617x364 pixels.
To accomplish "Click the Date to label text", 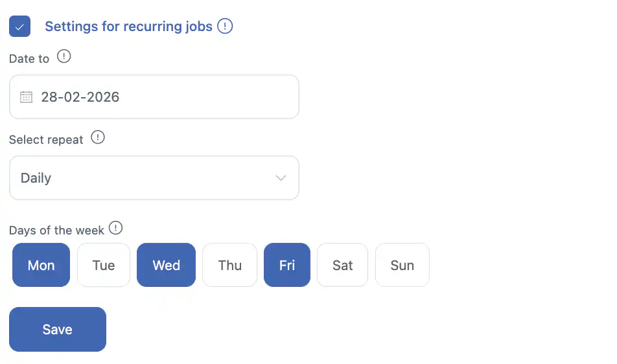I will coord(29,59).
